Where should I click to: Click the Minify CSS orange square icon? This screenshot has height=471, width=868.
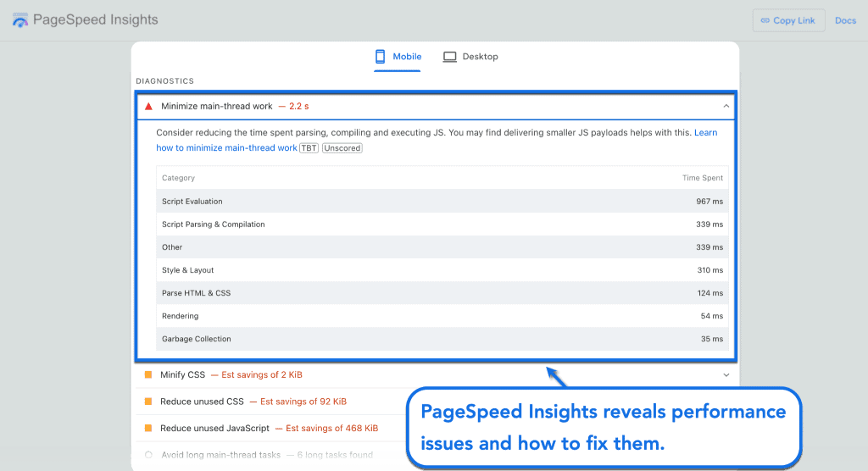click(147, 374)
